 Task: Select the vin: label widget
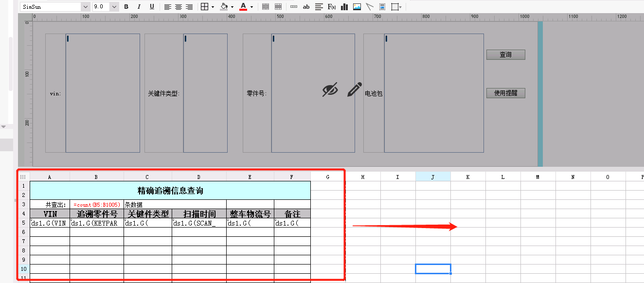55,93
